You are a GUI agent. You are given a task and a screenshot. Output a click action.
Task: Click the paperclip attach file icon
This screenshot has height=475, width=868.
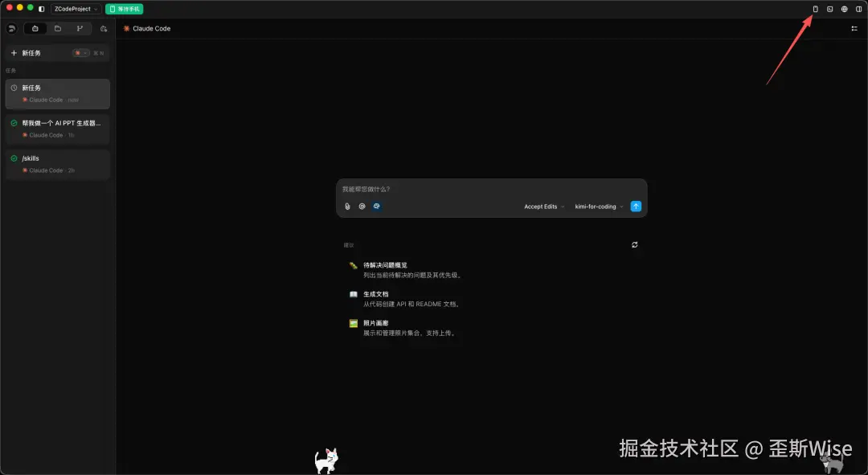[347, 206]
